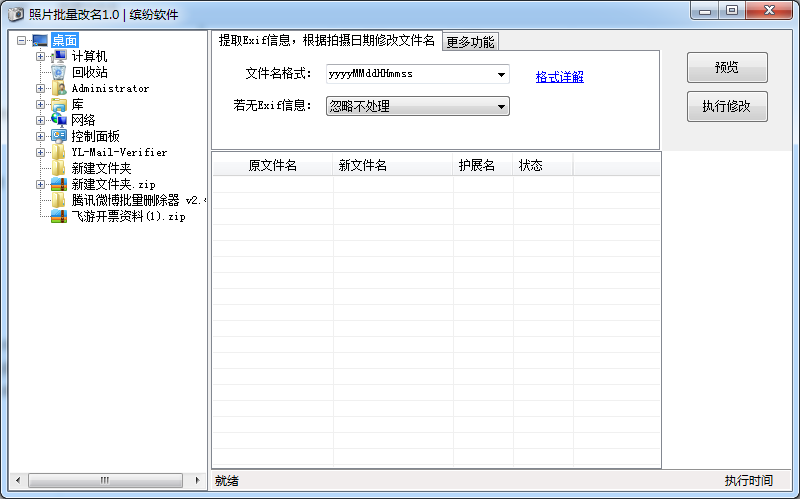The height and width of the screenshot is (499, 800).
Task: Click the 状态 column header
Action: pyautogui.click(x=543, y=165)
